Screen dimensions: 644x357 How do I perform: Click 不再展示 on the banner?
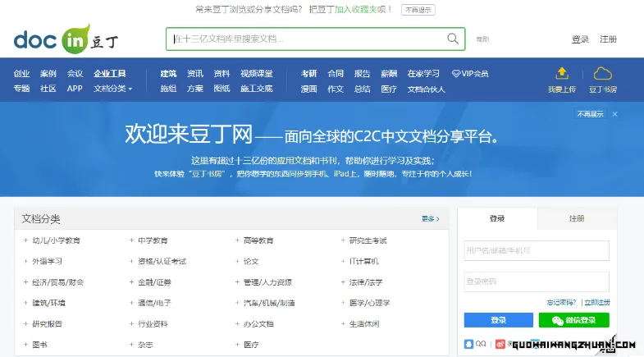590,114
